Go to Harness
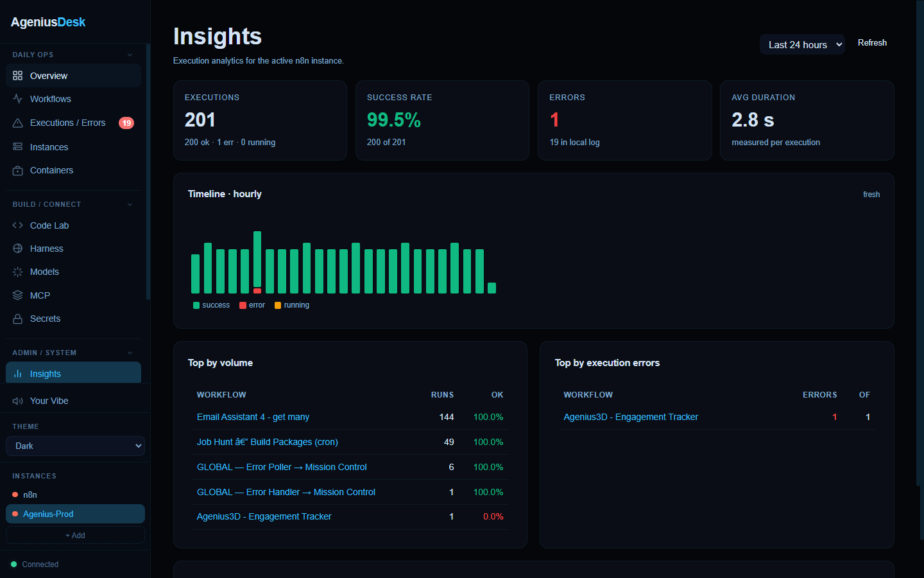Screen dimensions: 924x578 tap(73, 249)
